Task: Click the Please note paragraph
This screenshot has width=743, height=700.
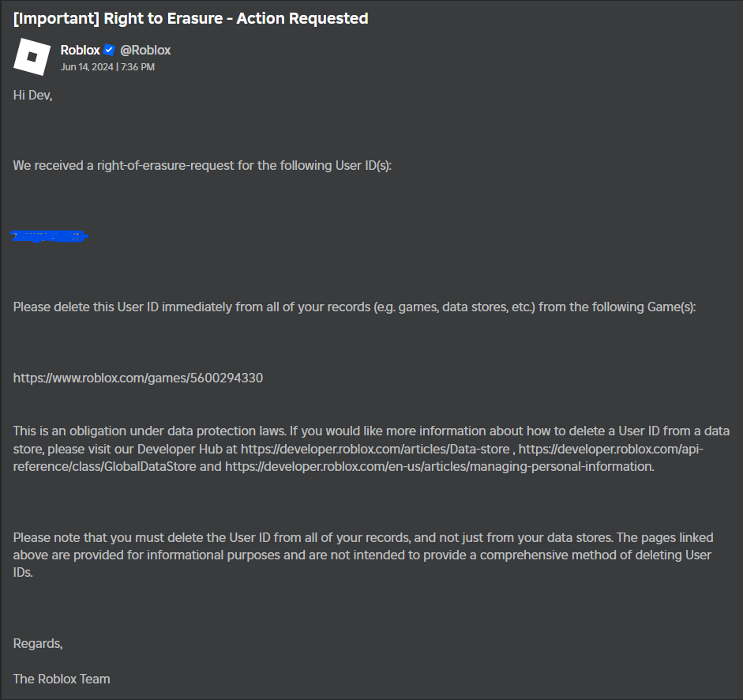Action: 363,555
